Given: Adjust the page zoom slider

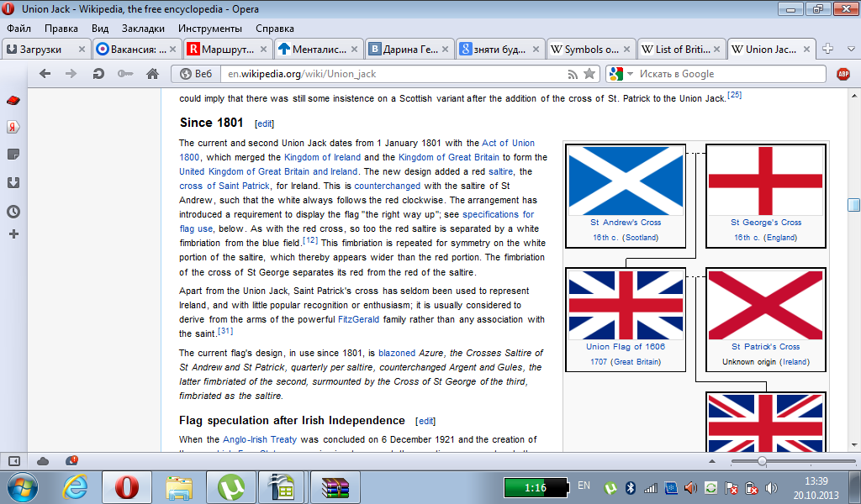Looking at the screenshot, I should click(x=762, y=461).
